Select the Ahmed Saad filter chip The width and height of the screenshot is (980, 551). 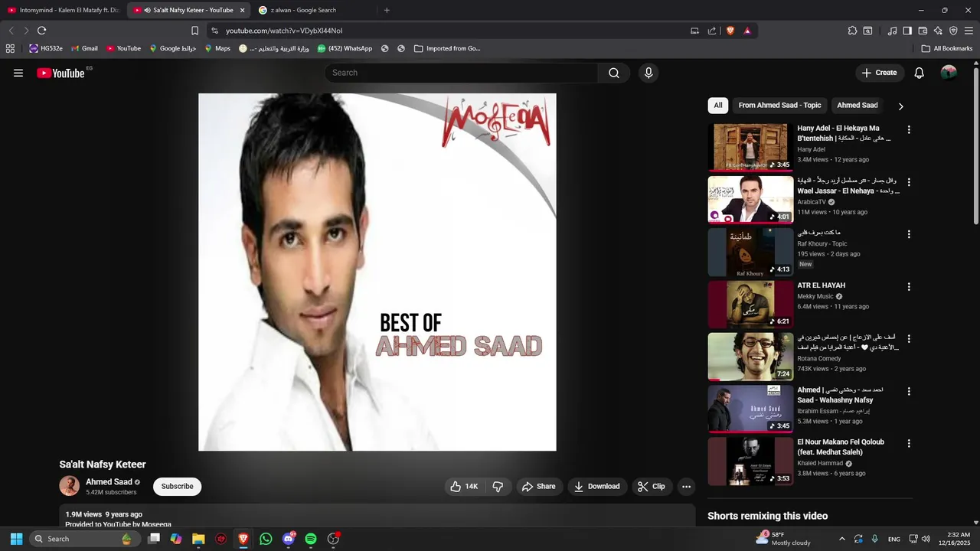(x=857, y=106)
